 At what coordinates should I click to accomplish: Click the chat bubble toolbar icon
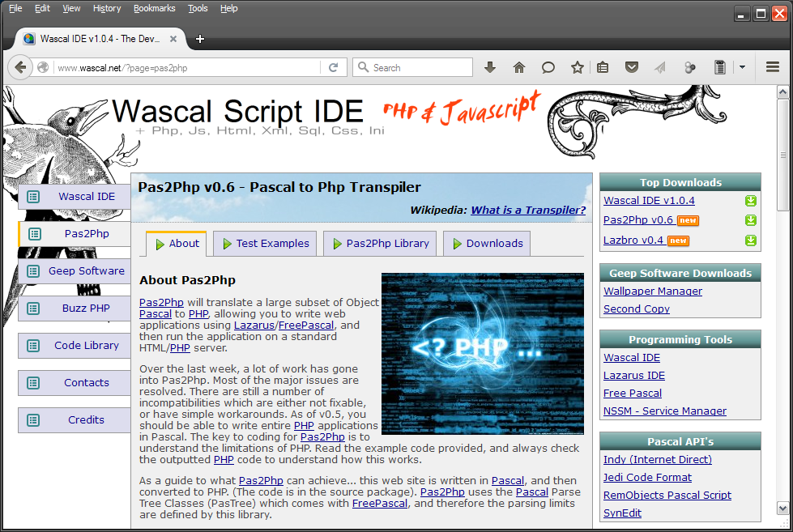[548, 67]
